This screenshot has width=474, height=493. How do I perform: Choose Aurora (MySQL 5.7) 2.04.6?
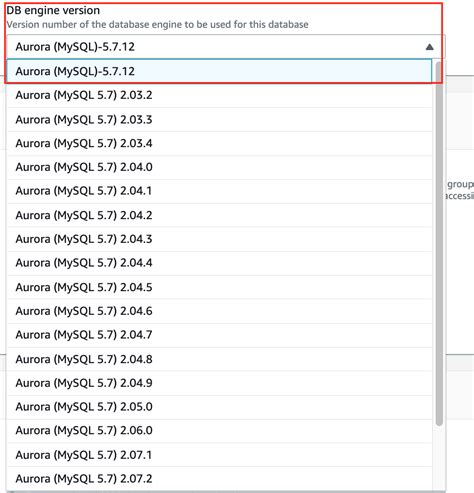(219, 311)
